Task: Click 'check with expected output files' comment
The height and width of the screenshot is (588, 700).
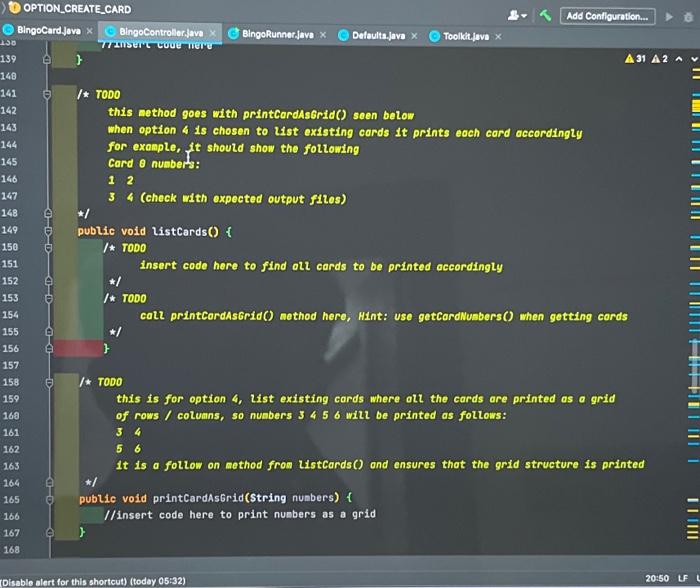Action: (243, 198)
